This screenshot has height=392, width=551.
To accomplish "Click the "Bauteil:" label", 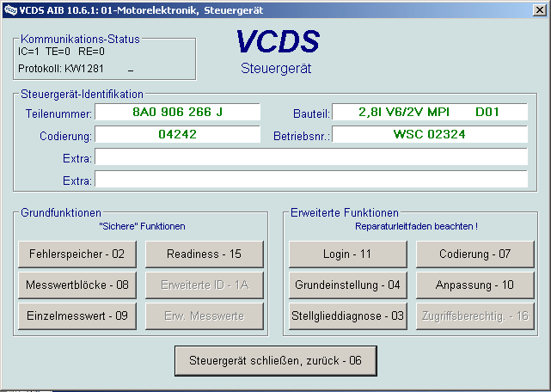I will click(312, 114).
